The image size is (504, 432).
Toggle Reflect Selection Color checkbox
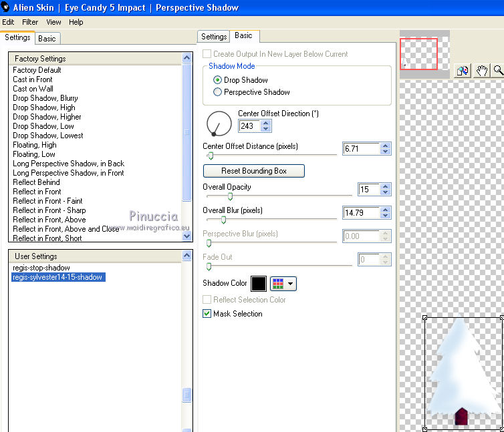point(207,299)
